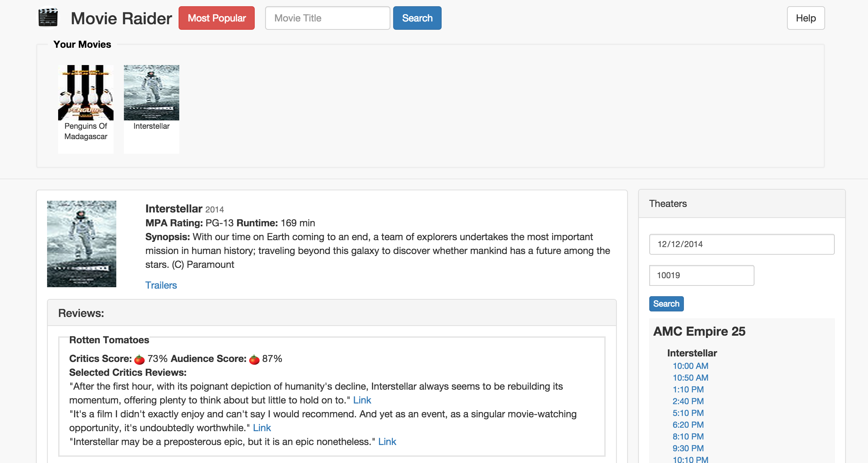Viewport: 868px width, 463px height.
Task: Click the Movie Title search field
Action: tap(327, 18)
